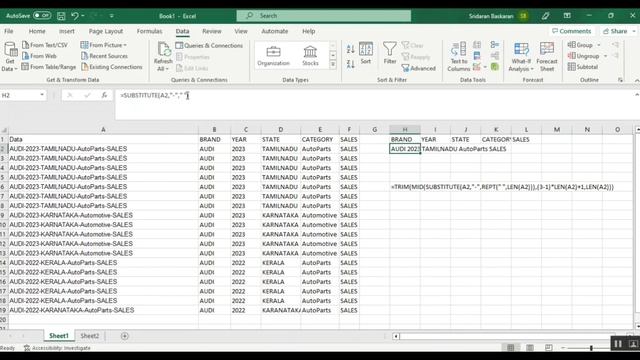Click the Save icon in title bar
This screenshot has height=360, width=640.
(x=61, y=16)
